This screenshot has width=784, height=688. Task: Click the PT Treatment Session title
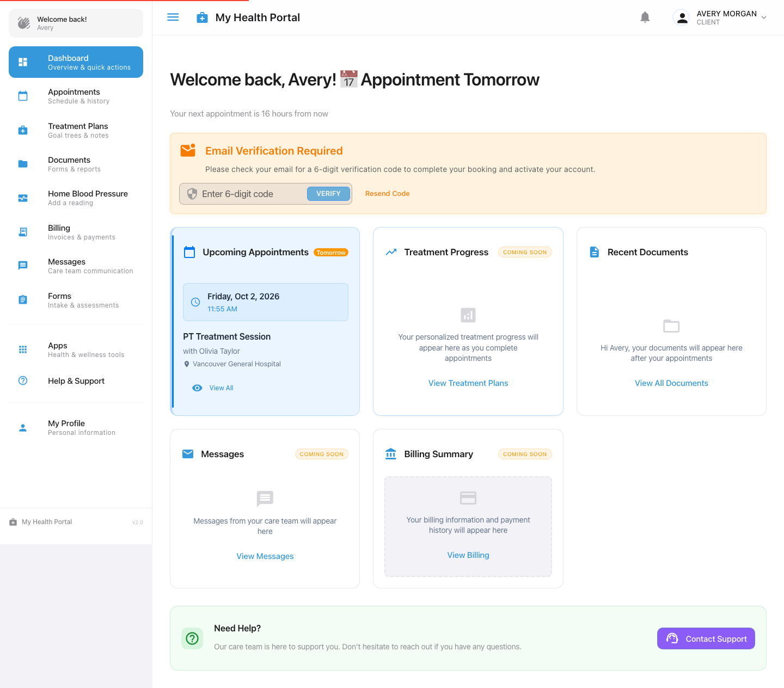point(227,336)
